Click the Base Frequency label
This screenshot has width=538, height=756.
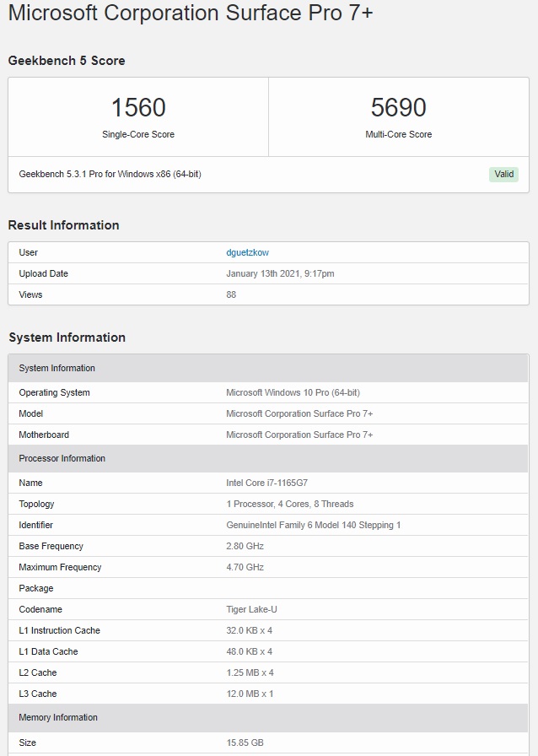pos(51,546)
